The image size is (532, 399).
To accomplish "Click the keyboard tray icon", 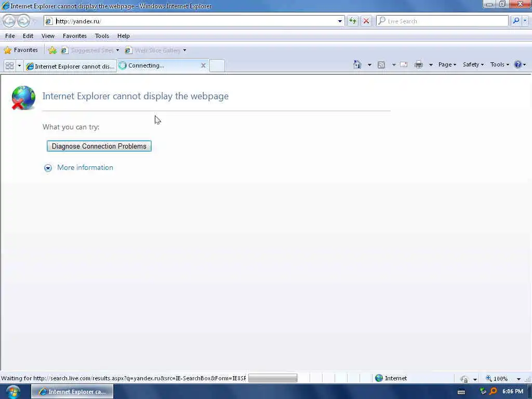I will pos(461,392).
